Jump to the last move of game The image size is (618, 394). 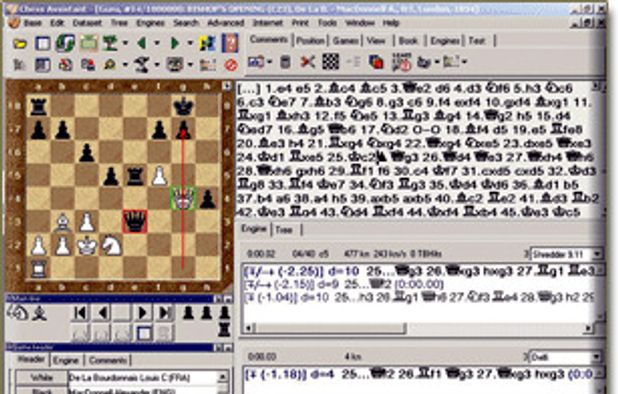pos(164,313)
